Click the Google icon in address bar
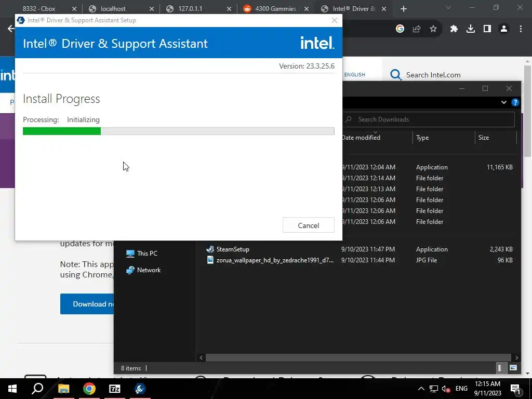532x399 pixels. point(400,29)
